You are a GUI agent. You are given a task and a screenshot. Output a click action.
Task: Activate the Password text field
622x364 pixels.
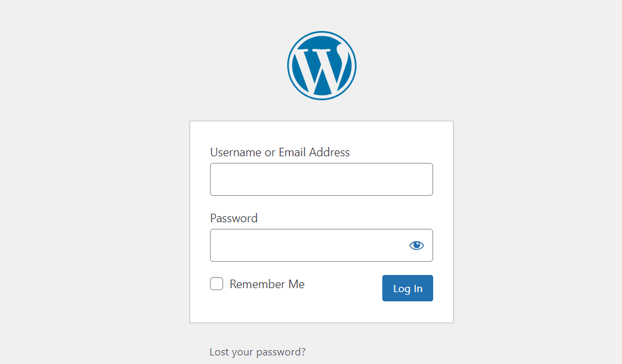point(308,245)
